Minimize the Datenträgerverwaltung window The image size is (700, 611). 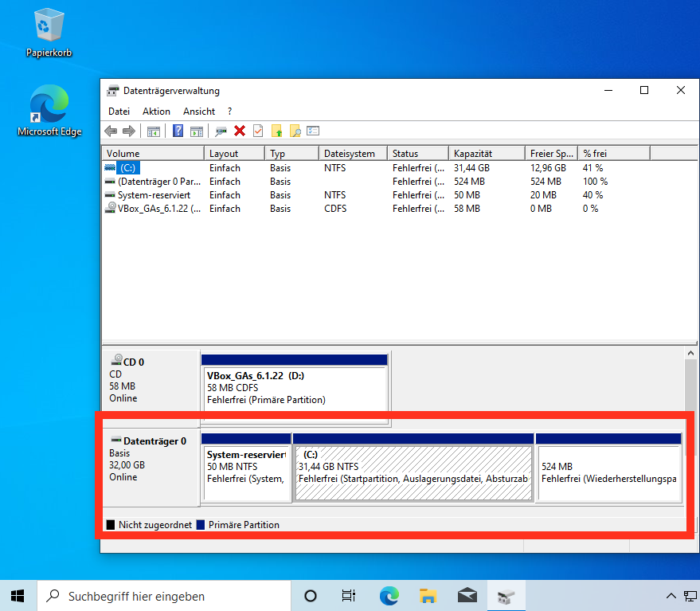[608, 90]
